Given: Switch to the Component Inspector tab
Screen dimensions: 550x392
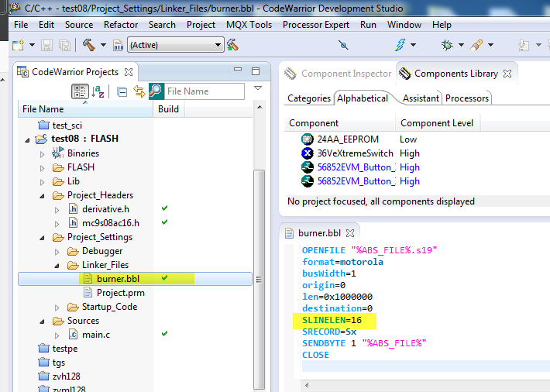Looking at the screenshot, I should coord(338,74).
